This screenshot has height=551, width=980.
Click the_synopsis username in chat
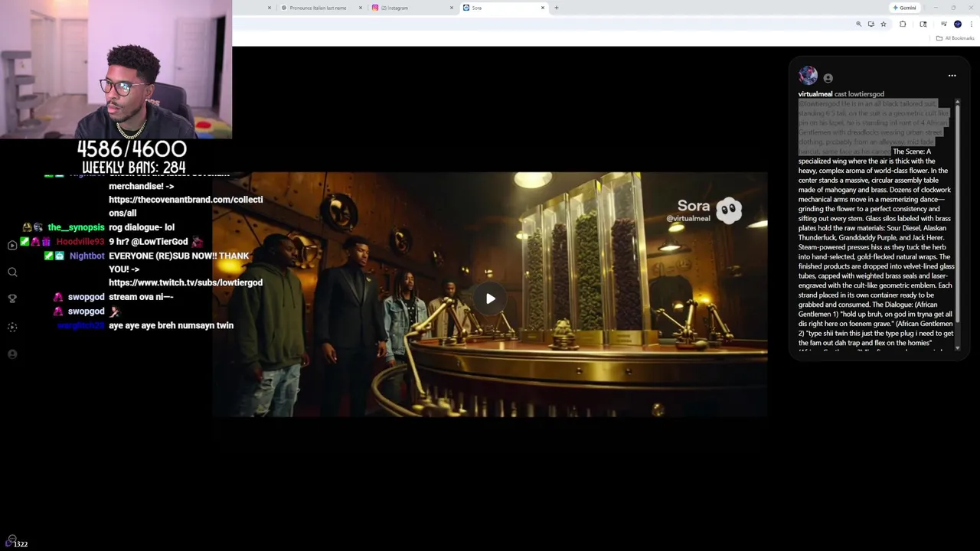click(76, 228)
